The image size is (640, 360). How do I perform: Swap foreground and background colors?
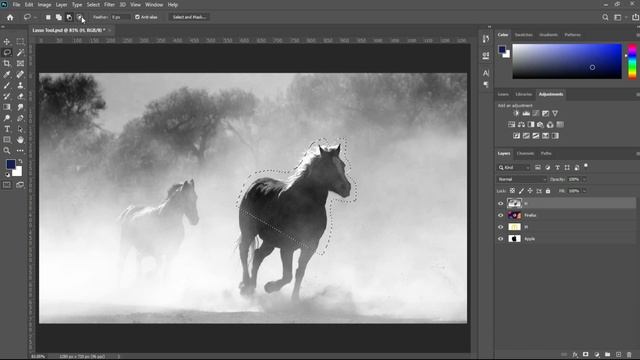tap(20, 162)
